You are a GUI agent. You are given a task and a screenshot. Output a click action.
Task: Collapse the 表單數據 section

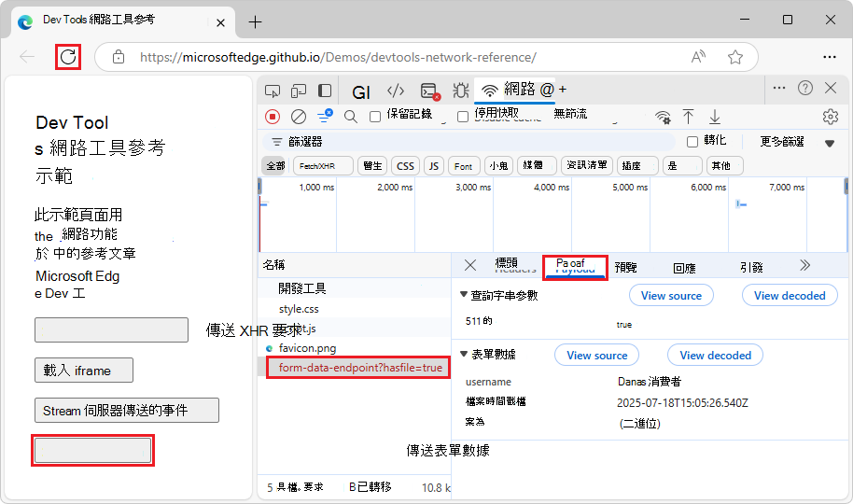pos(464,354)
